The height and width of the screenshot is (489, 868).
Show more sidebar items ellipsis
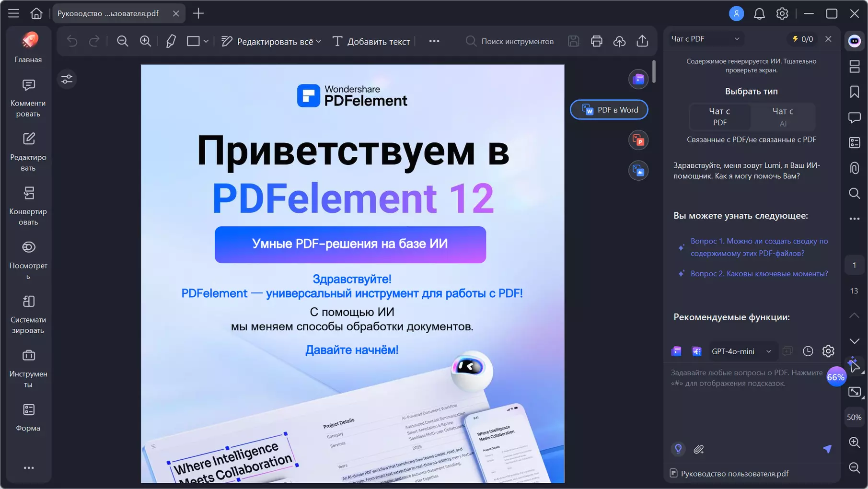29,468
